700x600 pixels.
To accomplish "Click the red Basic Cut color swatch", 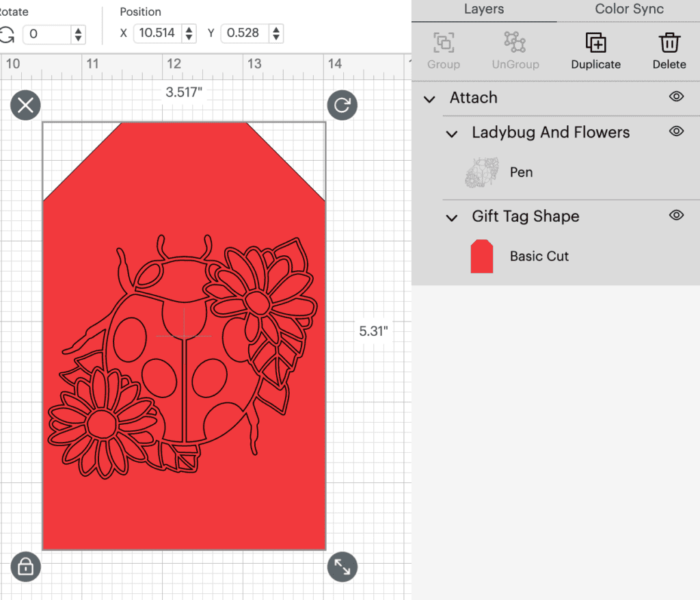I will pos(482,256).
